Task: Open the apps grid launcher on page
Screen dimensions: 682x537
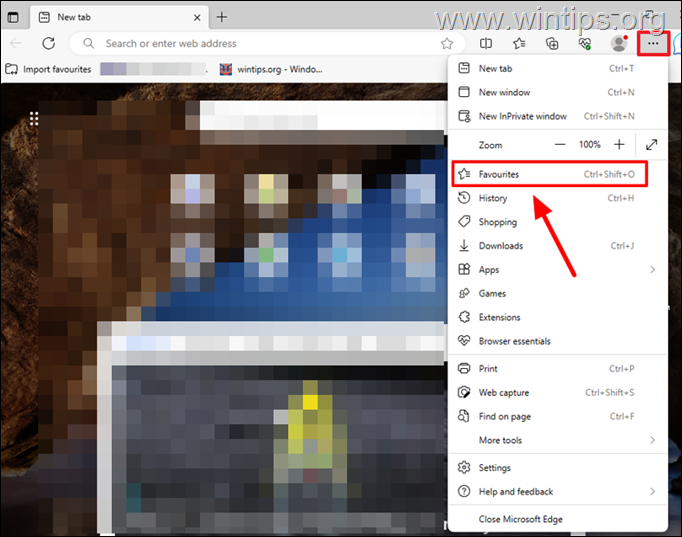Action: [x=34, y=119]
